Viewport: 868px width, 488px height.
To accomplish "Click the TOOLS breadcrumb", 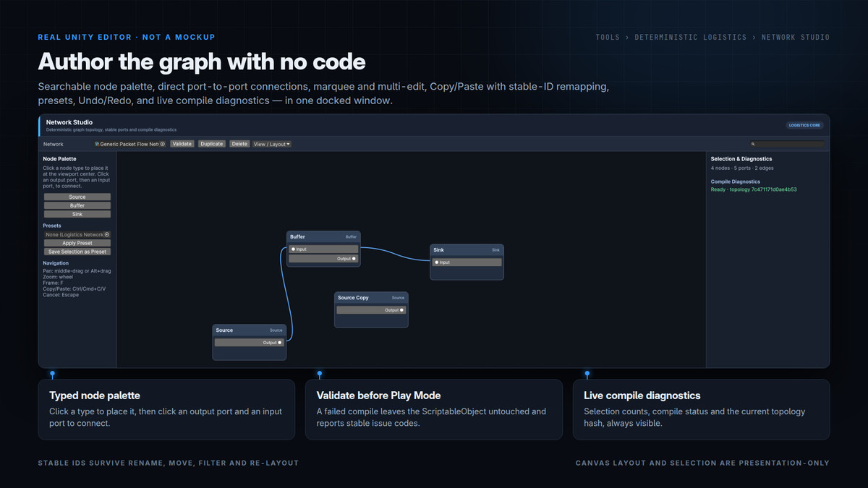I will tap(608, 37).
